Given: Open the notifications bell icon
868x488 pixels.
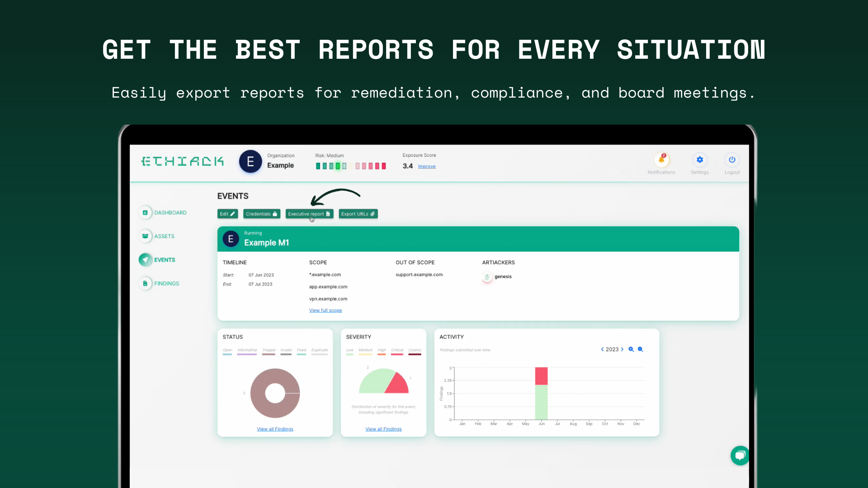Looking at the screenshot, I should [661, 160].
